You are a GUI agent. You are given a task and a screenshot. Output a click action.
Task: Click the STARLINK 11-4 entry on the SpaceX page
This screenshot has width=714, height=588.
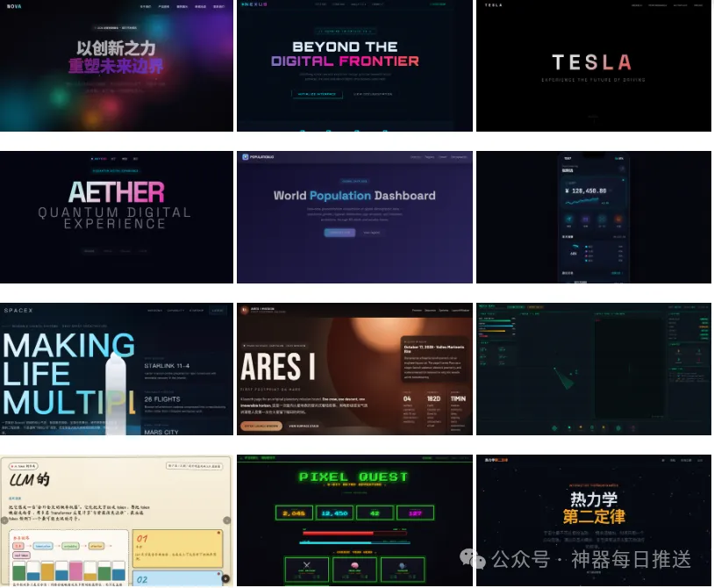(x=167, y=366)
